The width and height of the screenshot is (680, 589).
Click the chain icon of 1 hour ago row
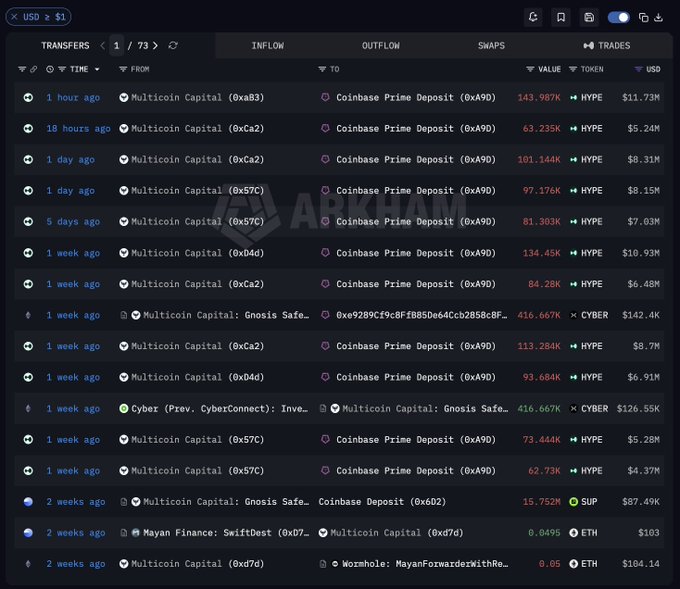[x=28, y=98]
